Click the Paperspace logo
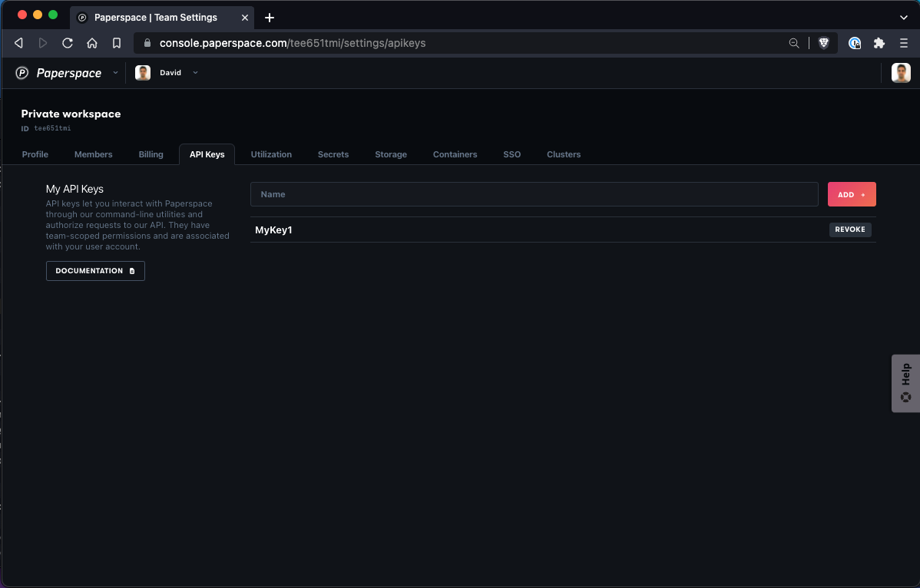This screenshot has height=588, width=920. (58, 73)
